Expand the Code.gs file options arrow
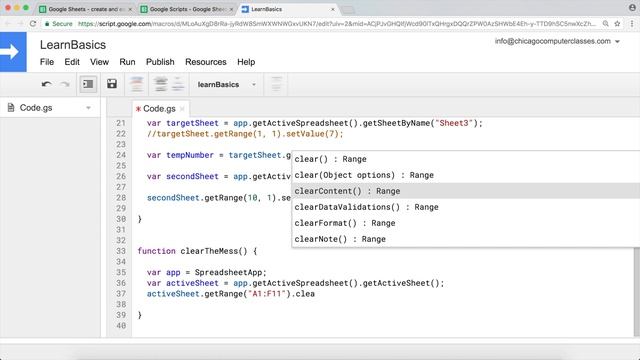 point(89,108)
